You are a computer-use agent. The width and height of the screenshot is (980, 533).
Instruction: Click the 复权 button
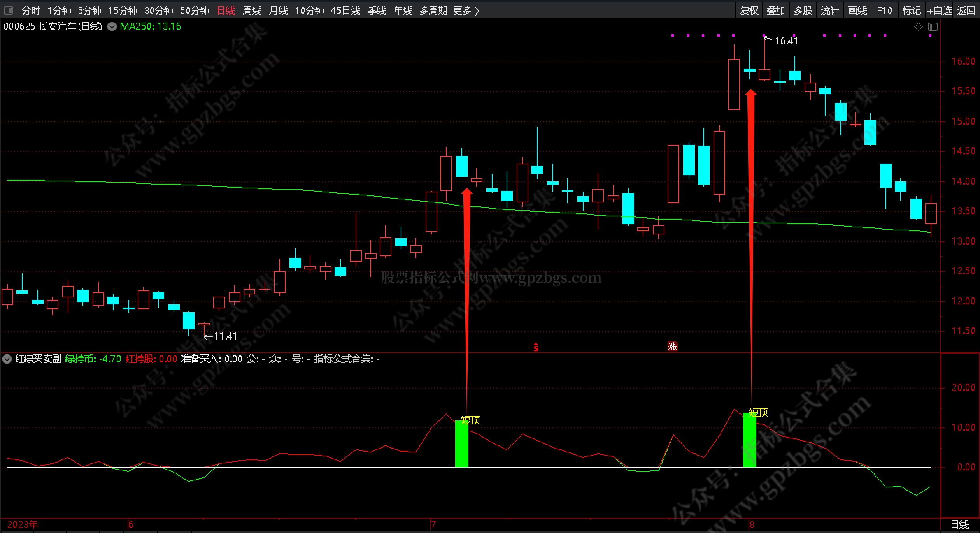[749, 11]
